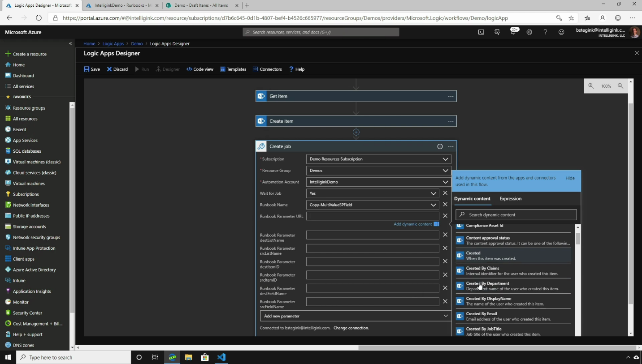
Task: Click the Runbook Parameter URL input
Action: pyautogui.click(x=373, y=216)
